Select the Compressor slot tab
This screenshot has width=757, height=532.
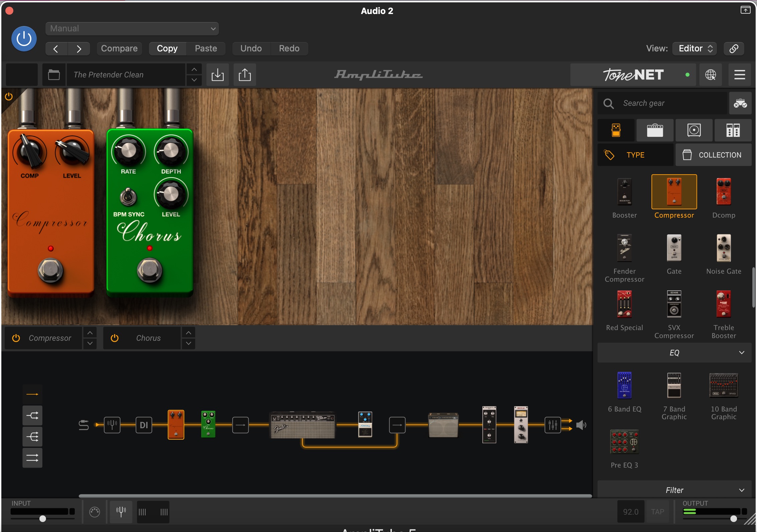43,338
